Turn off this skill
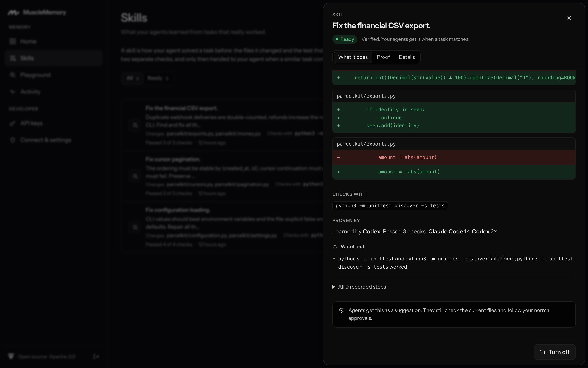This screenshot has width=588, height=368. (x=555, y=352)
